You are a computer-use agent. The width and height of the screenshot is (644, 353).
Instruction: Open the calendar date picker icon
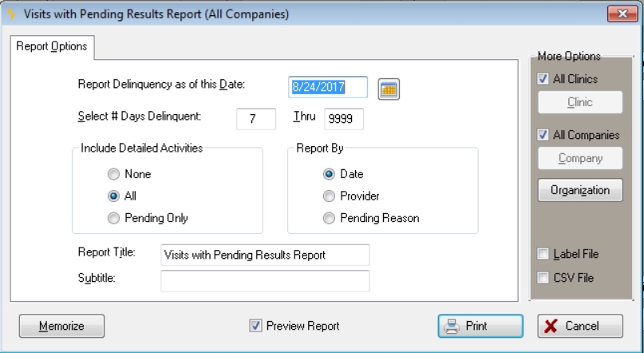point(389,89)
